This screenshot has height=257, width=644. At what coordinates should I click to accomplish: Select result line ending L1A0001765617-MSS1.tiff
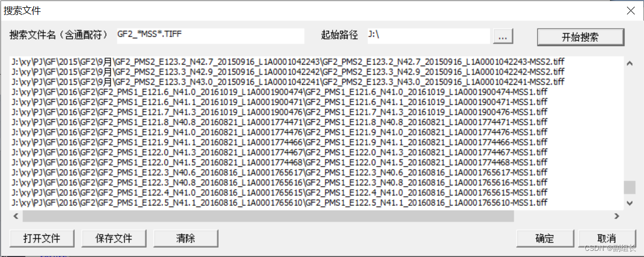point(279,172)
